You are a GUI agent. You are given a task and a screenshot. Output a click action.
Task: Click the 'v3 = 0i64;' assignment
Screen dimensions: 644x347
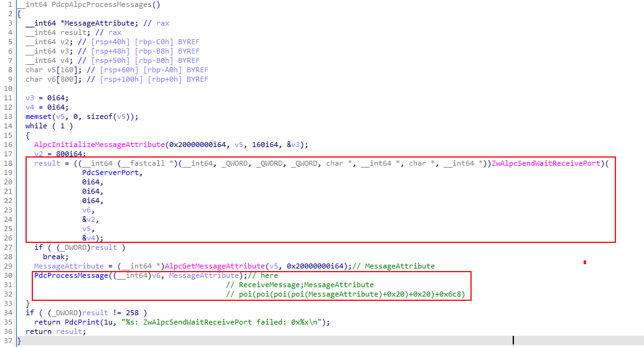(47, 98)
